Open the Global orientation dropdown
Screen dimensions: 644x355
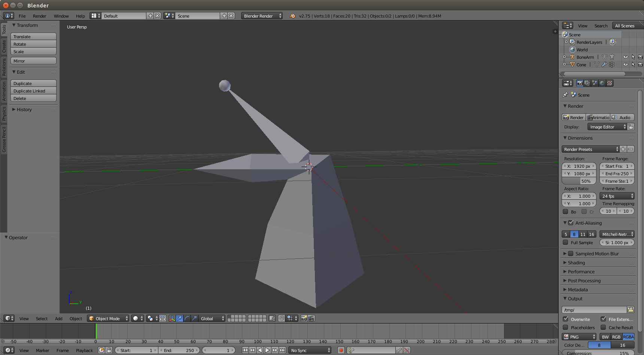coord(212,318)
